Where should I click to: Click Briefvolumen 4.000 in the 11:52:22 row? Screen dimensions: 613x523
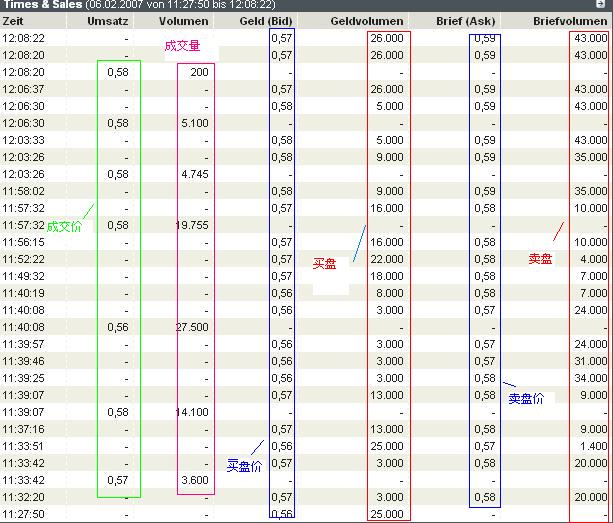point(593,259)
